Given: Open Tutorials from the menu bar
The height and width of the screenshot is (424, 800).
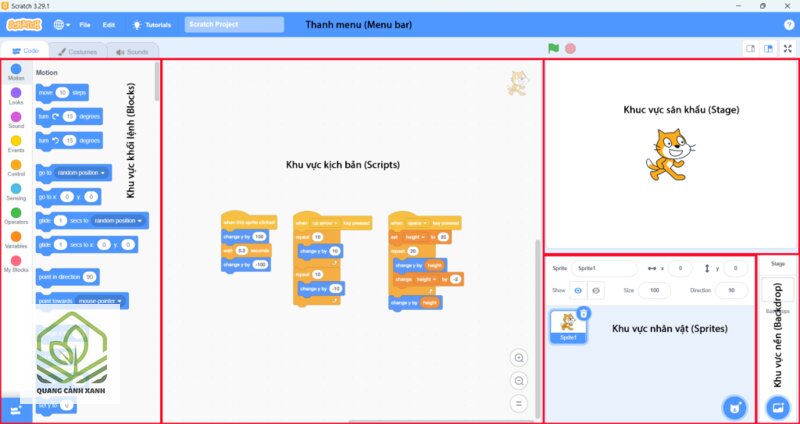Looking at the screenshot, I should (x=152, y=24).
